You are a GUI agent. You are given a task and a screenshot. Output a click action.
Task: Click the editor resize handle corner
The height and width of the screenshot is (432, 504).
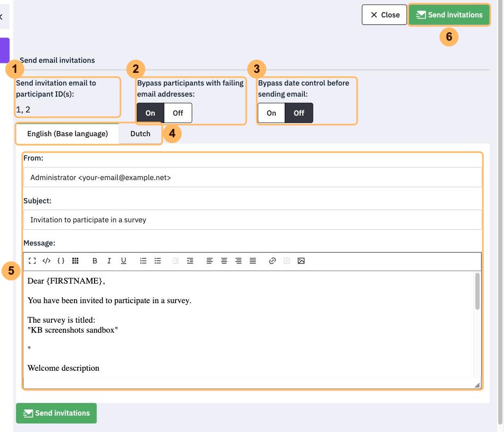[x=478, y=385]
